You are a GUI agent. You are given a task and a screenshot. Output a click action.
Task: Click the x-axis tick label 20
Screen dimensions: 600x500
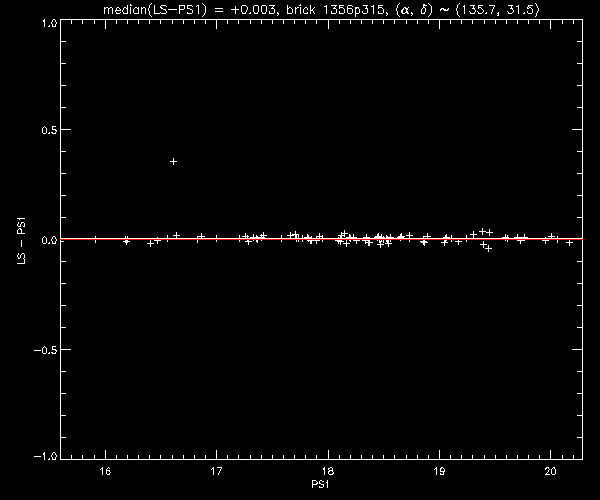pos(550,471)
